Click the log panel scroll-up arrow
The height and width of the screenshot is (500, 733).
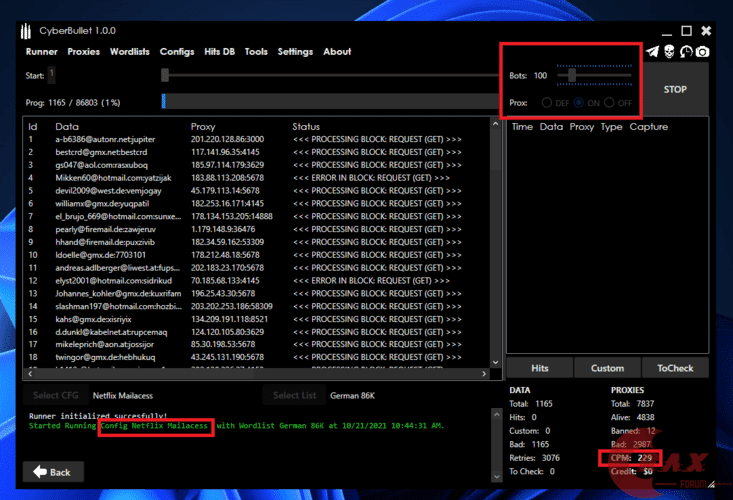click(496, 414)
